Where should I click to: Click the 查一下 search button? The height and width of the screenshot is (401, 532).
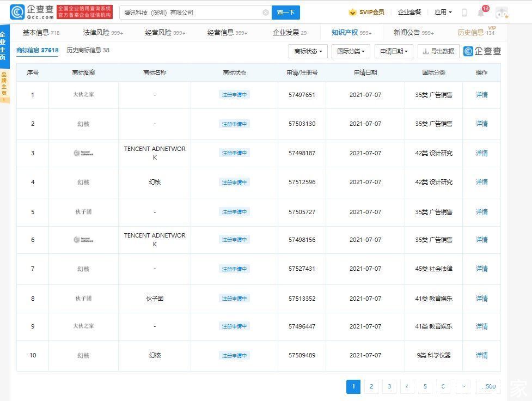(x=286, y=13)
